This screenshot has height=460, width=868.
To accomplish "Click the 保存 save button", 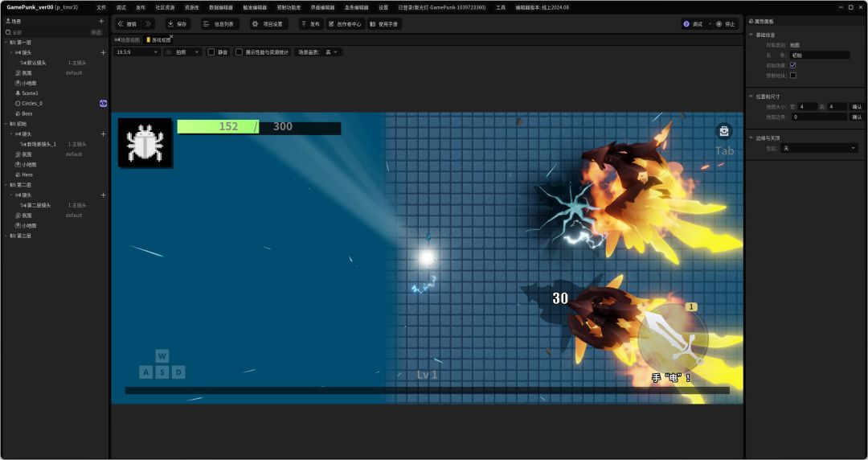I will (177, 24).
